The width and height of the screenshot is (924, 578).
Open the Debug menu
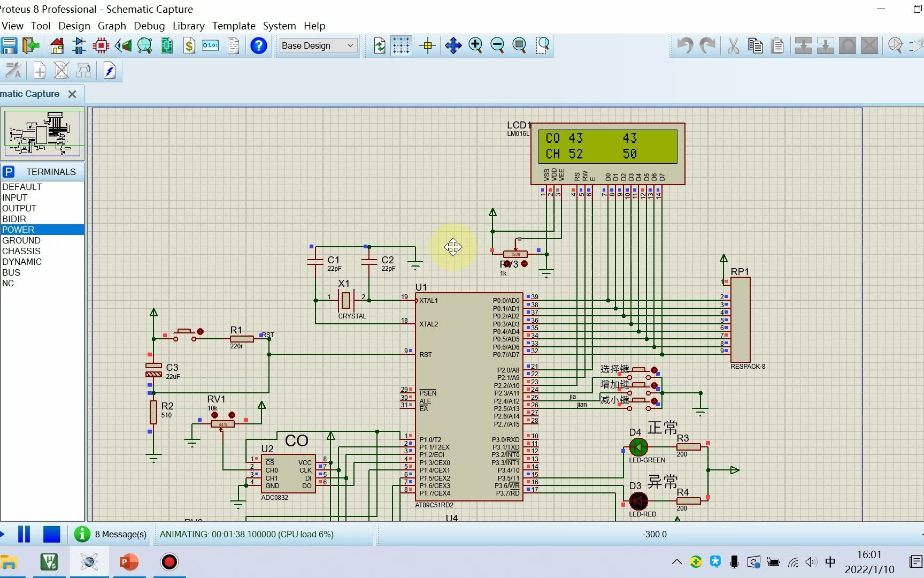tap(149, 26)
